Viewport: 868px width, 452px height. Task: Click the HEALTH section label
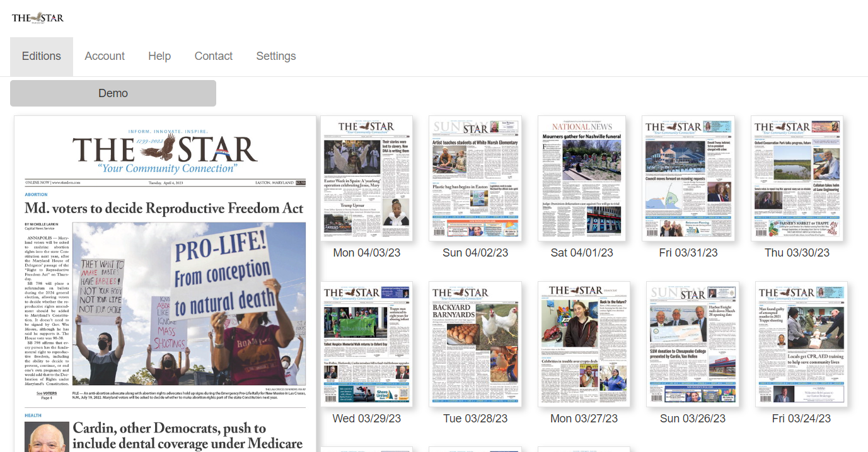tap(33, 415)
